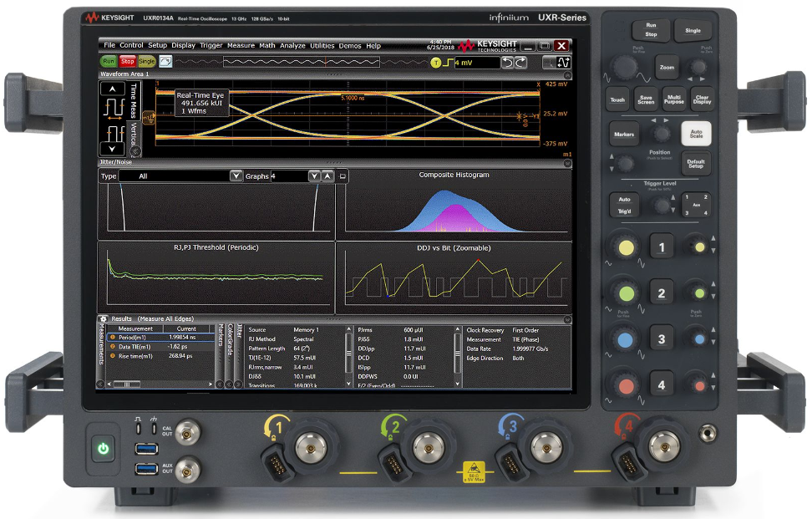Click the undo arrow icon in toolbar
The width and height of the screenshot is (812, 519).
tap(508, 63)
